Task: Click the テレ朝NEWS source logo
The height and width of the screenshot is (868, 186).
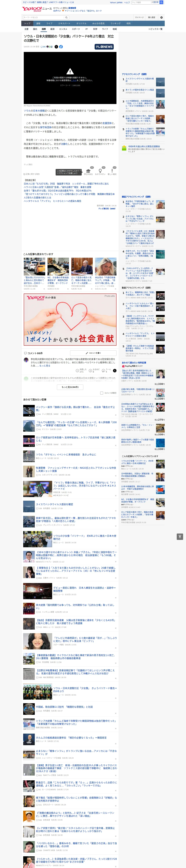Action: click(104, 47)
